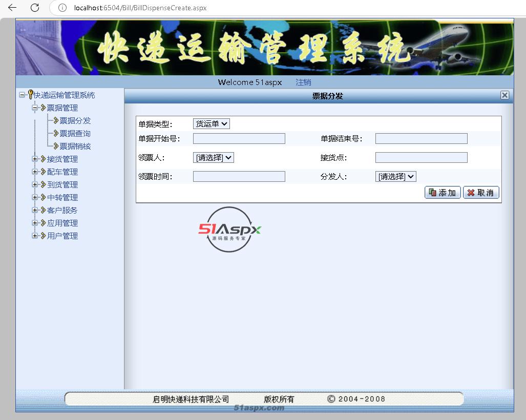Click arrow icon beside 票据管理
The width and height of the screenshot is (526, 420).
pos(43,108)
